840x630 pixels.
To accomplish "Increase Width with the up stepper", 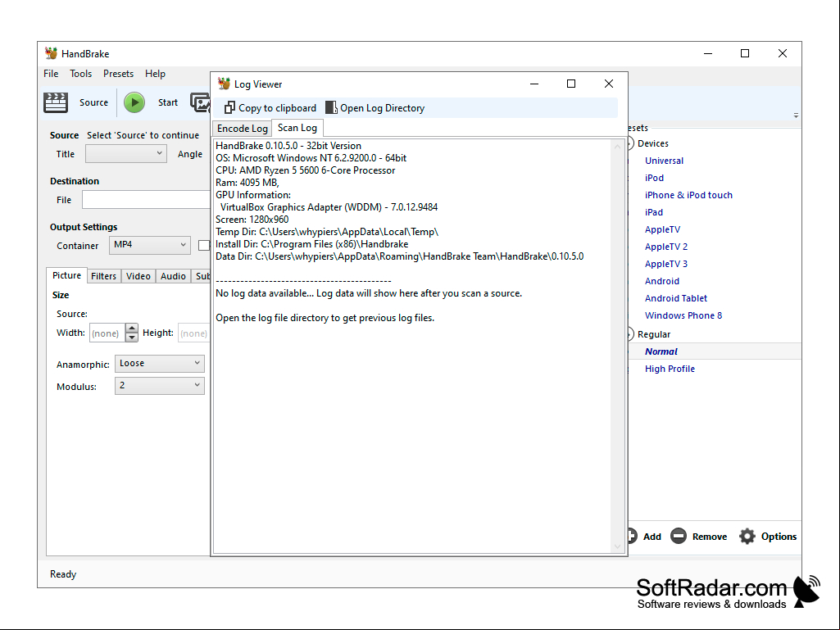I will tap(132, 328).
